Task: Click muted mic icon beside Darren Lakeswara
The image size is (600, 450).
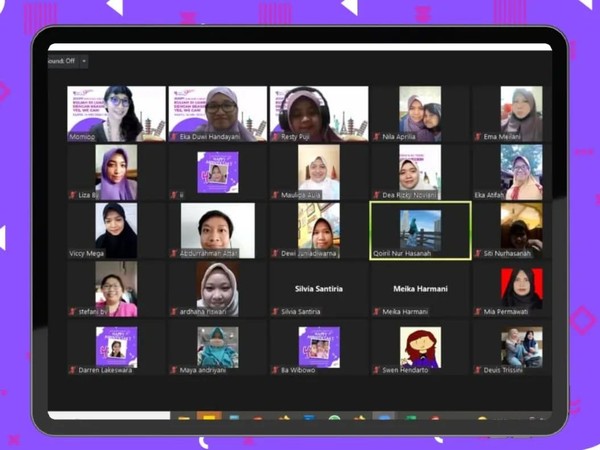Action: [x=73, y=370]
